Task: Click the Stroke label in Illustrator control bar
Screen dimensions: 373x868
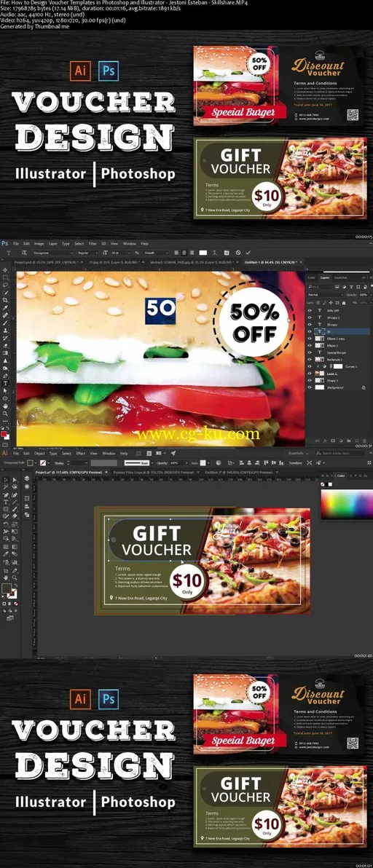Action: pyautogui.click(x=58, y=463)
